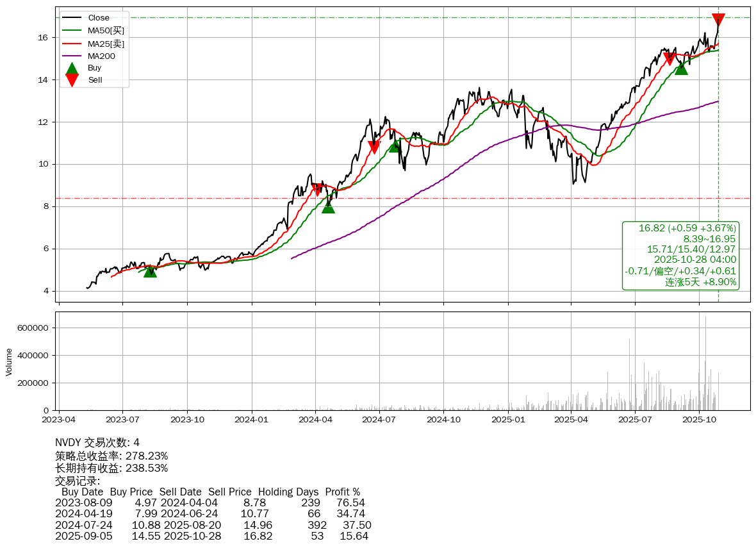Viewport: 756px width, 548px height.
Task: Click the 2025-07 date axis label
Action: click(635, 420)
